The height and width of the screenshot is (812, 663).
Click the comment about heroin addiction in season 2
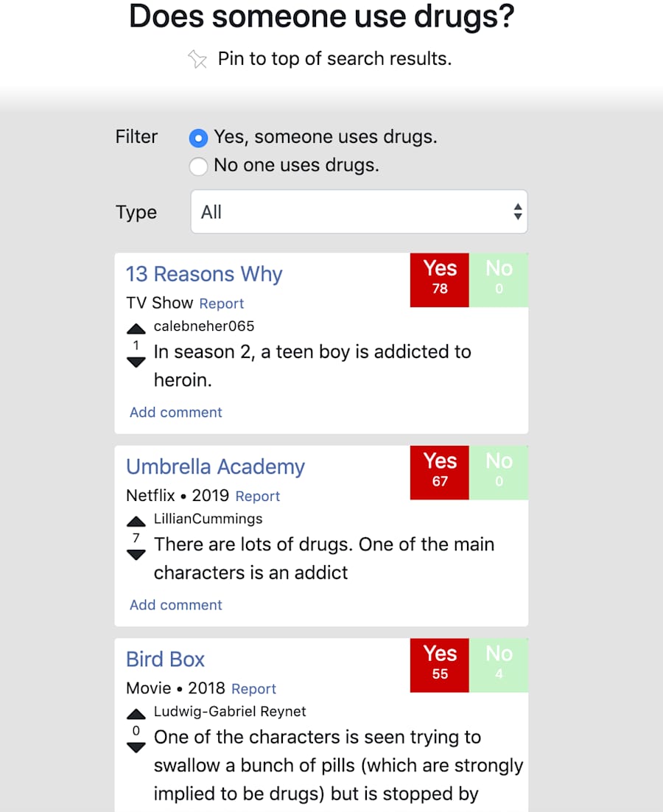312,365
